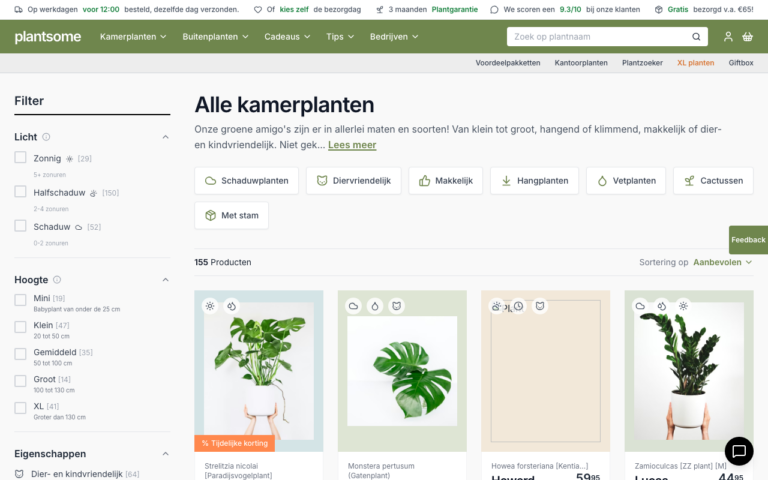768x480 pixels.
Task: Choose the Cactussen quick filter
Action: 713,181
